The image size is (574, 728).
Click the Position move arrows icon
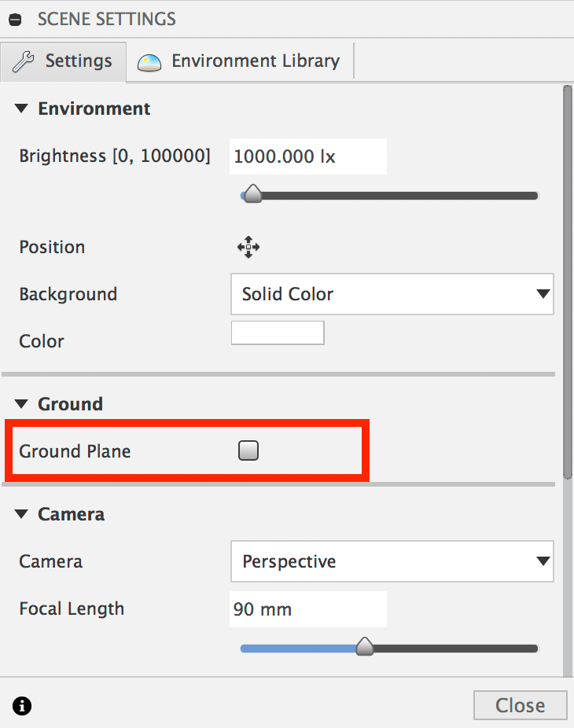pos(248,248)
